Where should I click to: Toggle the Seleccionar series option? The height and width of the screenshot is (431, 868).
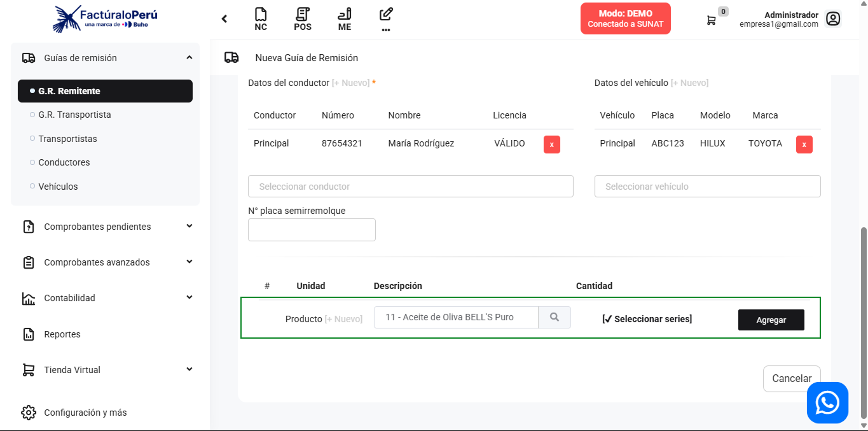[647, 319]
